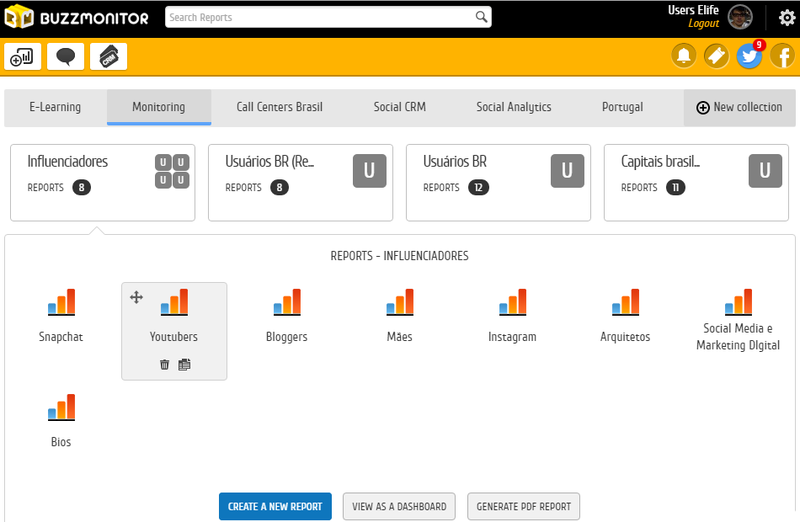This screenshot has width=800, height=522.
Task: Open the CRM tickets icon
Action: point(108,57)
